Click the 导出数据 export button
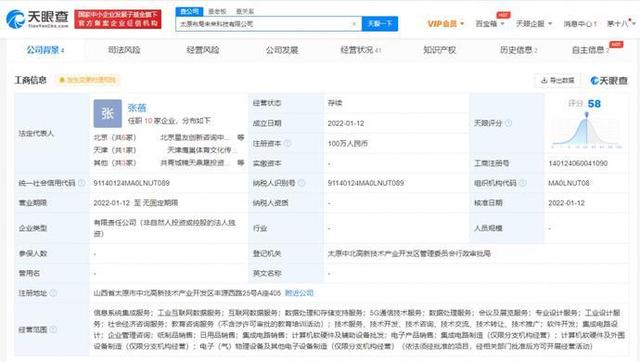The height and width of the screenshot is (362, 640). pyautogui.click(x=558, y=80)
